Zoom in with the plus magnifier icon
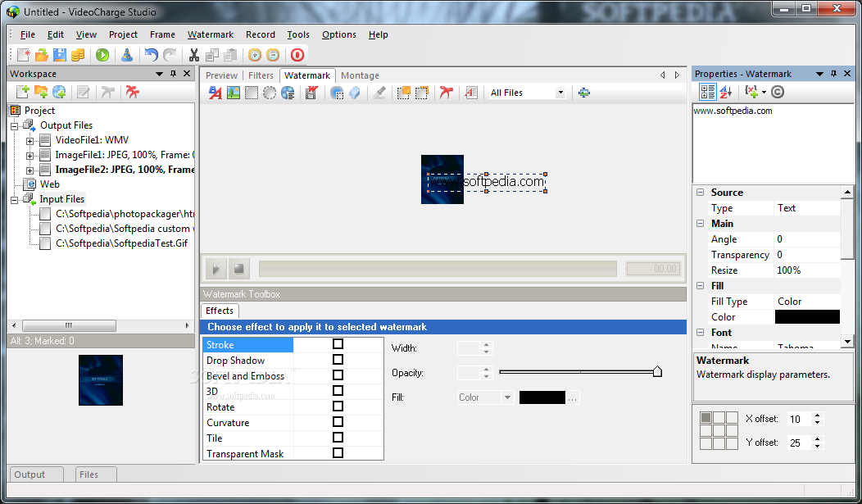The image size is (862, 504). [255, 55]
